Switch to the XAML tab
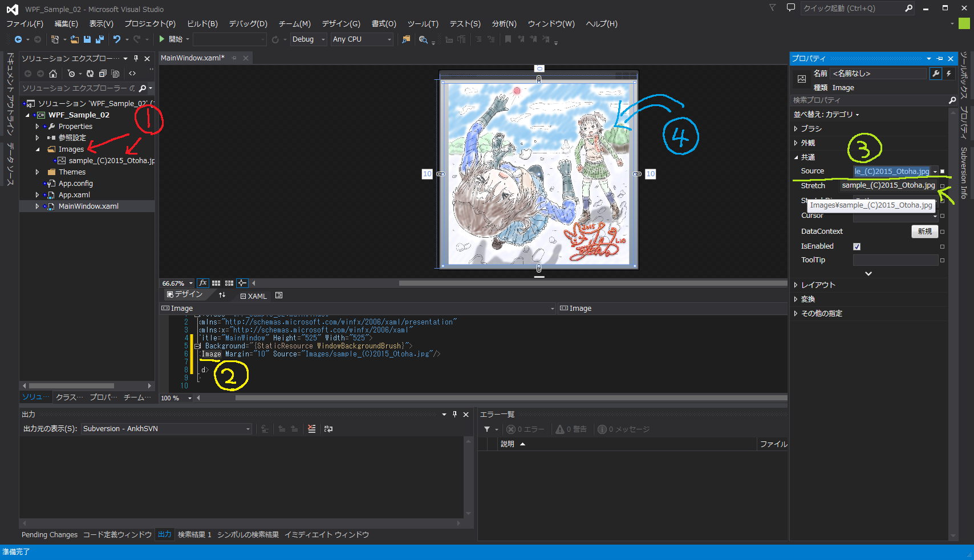 click(254, 296)
